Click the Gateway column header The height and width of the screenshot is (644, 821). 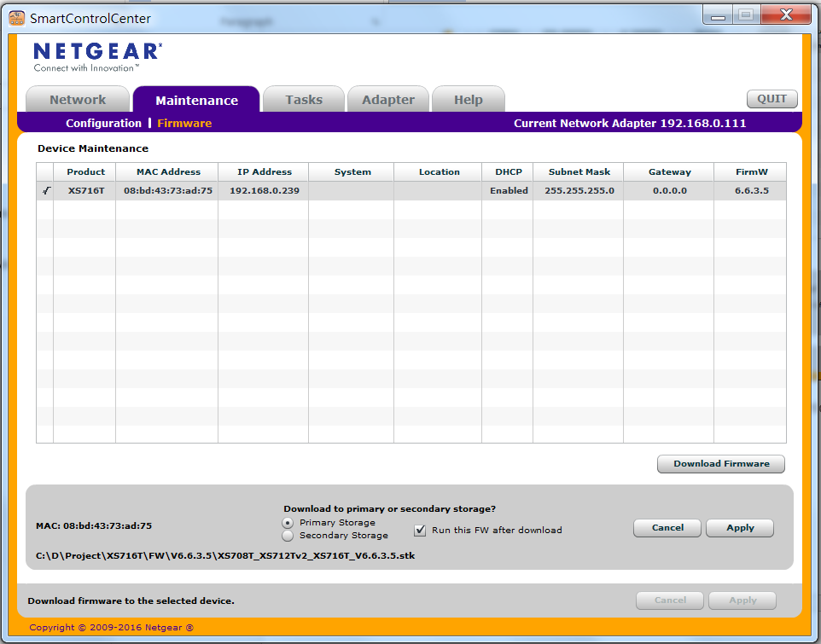[669, 172]
